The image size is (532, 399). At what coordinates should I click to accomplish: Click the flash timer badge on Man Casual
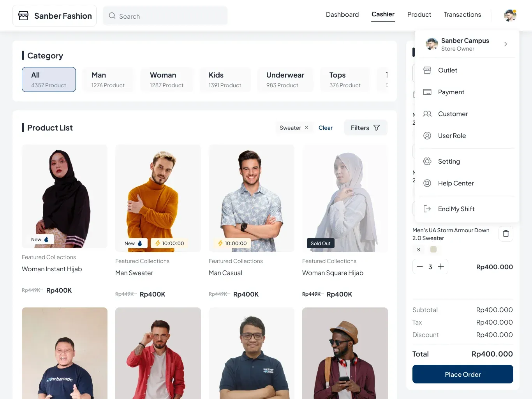(x=232, y=243)
